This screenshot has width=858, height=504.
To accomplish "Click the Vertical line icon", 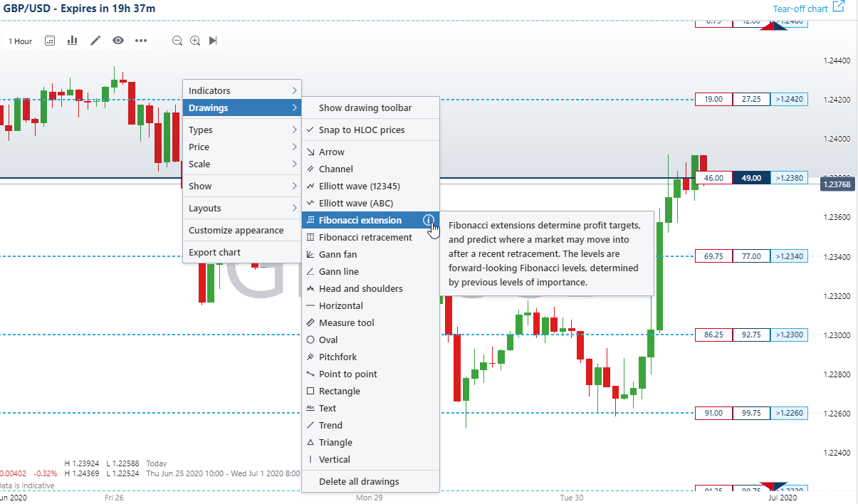I will coord(310,459).
